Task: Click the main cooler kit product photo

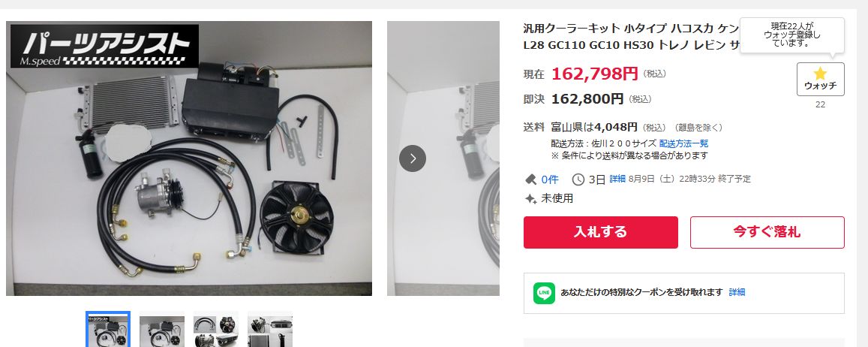Action: click(189, 158)
